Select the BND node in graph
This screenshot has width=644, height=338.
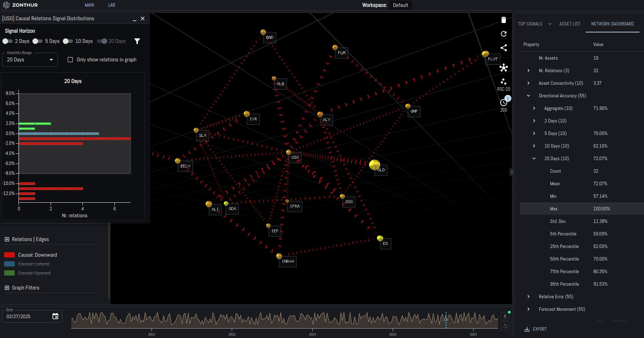[x=263, y=32]
